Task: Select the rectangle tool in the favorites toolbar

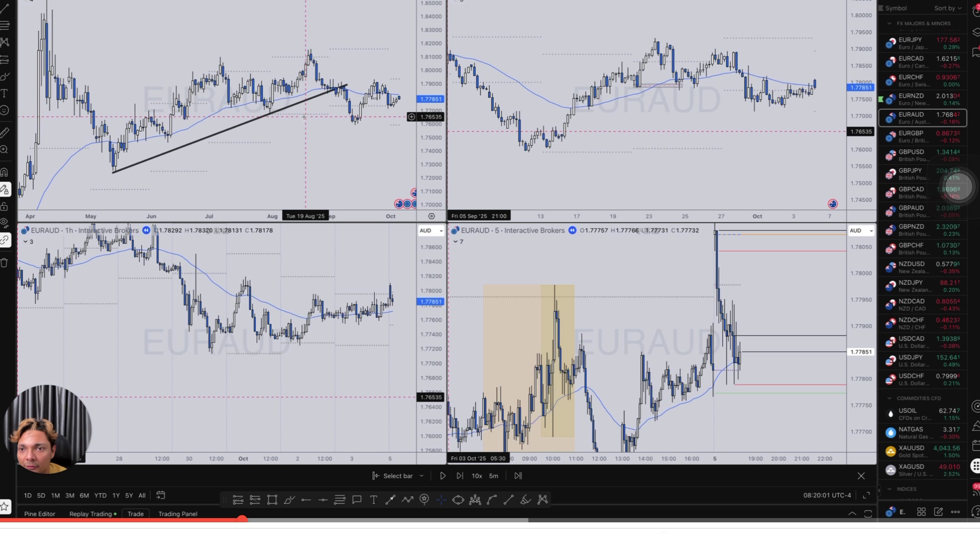Action: [x=272, y=500]
